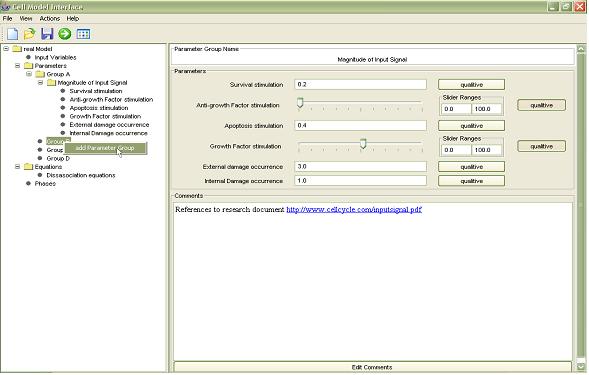Open the table view toolbar icon

(83, 34)
